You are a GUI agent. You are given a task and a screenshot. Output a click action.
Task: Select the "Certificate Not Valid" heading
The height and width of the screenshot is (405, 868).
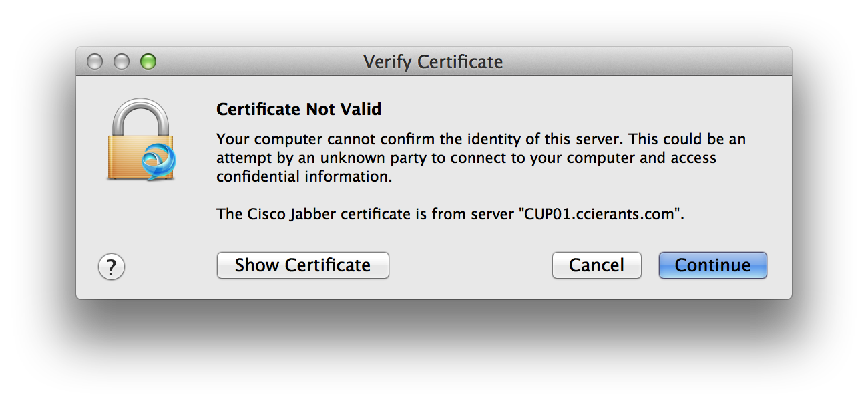(298, 109)
